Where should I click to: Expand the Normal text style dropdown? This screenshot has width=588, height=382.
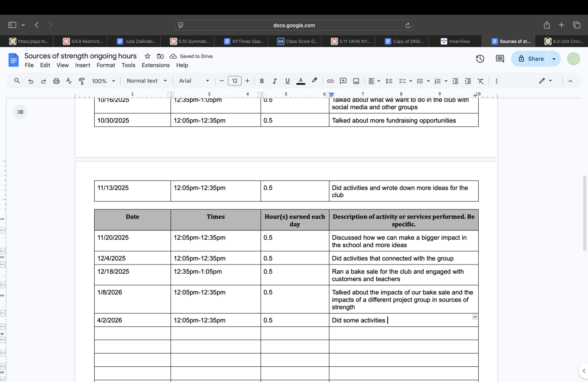[x=147, y=81]
